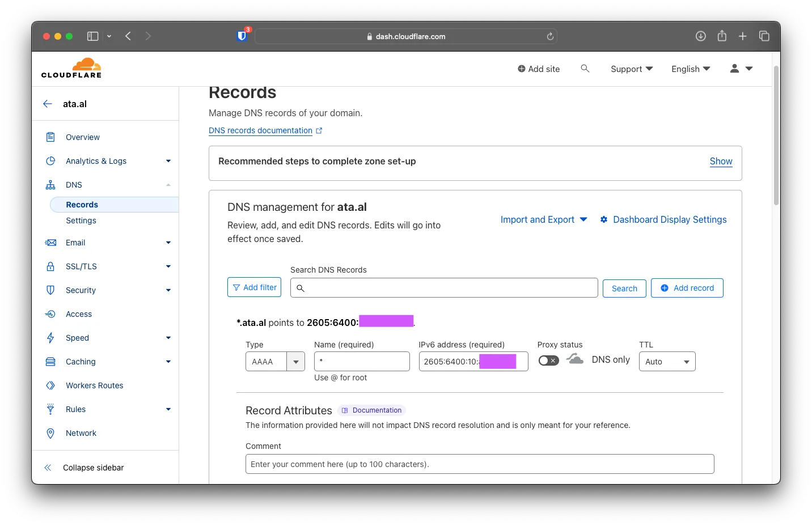
Task: Click the Caching drive icon
Action: (50, 362)
